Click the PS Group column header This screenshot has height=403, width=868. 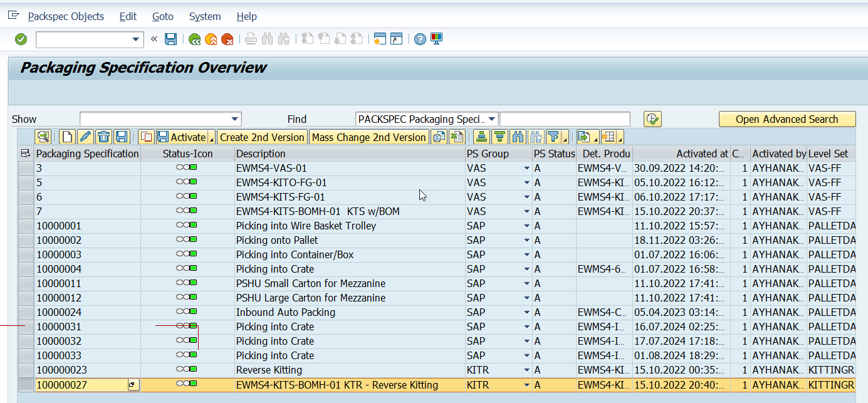[498, 154]
